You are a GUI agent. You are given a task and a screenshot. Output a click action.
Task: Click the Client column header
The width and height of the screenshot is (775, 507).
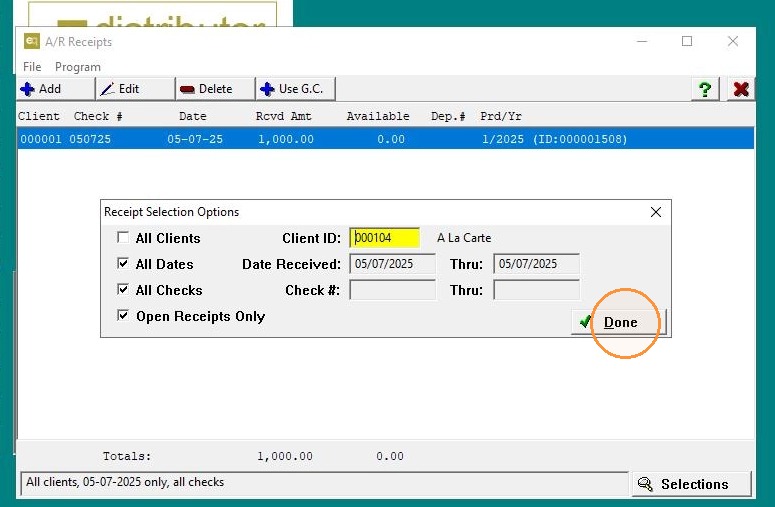pyautogui.click(x=39, y=116)
